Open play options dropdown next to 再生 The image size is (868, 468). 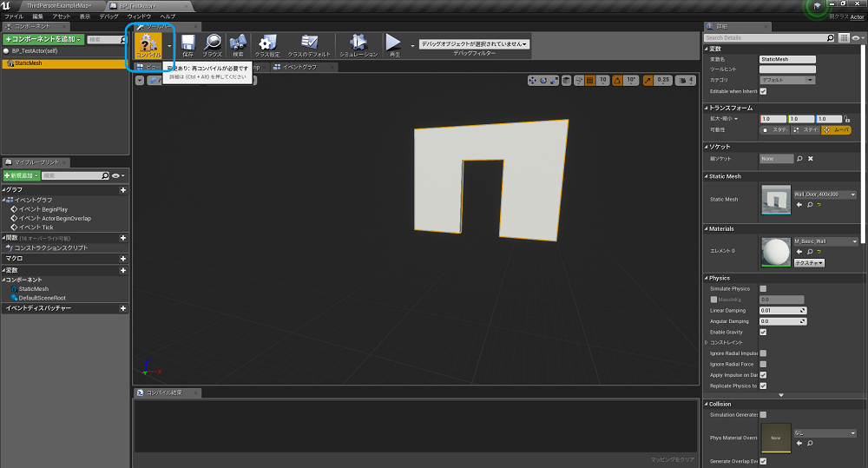(412, 46)
